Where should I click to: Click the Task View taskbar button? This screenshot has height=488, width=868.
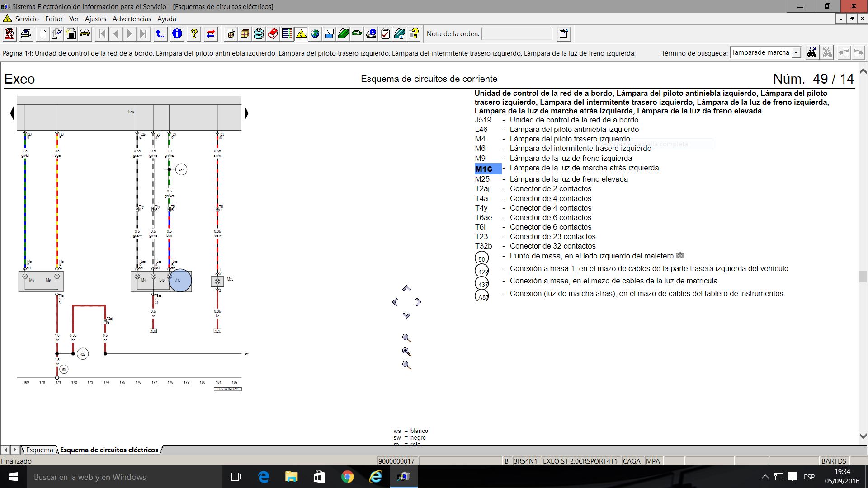[x=235, y=477]
